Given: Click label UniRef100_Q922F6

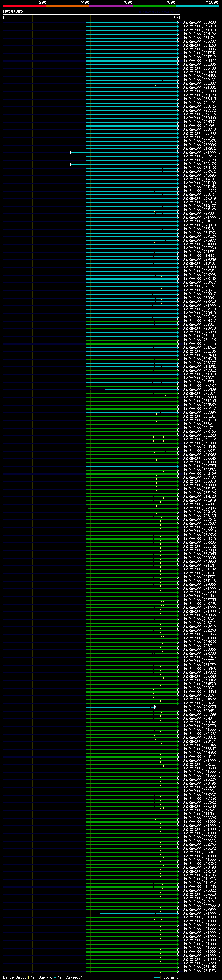Looking at the screenshot, I should 199,156.
